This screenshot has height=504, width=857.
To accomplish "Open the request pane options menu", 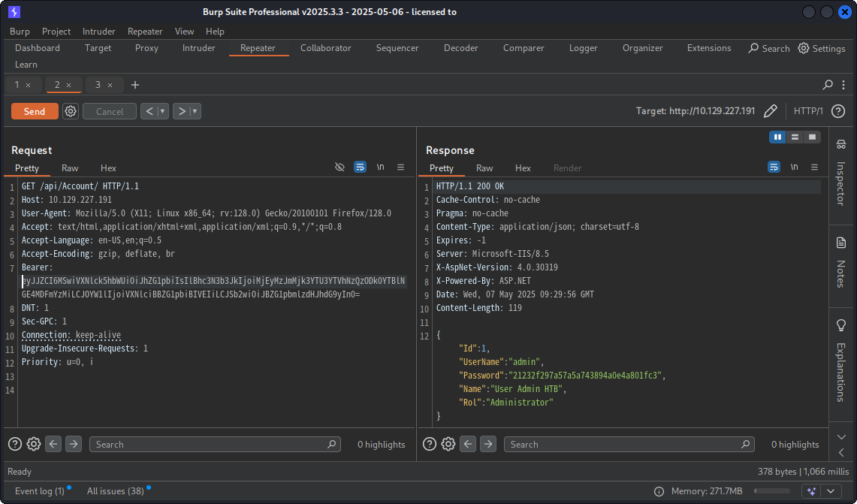I will coord(401,167).
